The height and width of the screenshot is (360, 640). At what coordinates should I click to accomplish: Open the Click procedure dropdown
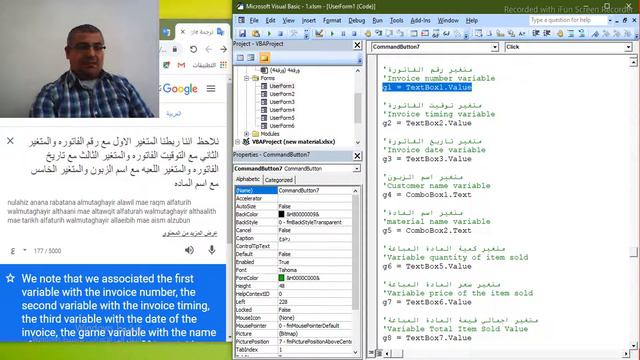pos(629,47)
